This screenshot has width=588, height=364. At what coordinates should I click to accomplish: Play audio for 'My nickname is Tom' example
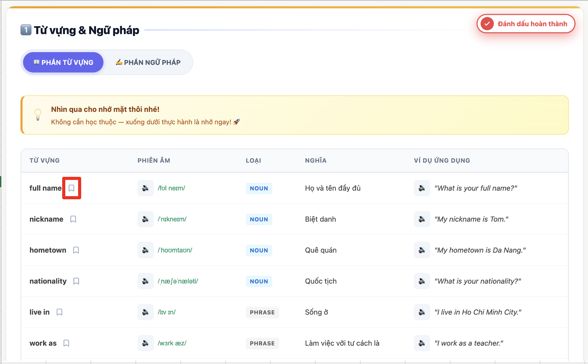point(422,219)
